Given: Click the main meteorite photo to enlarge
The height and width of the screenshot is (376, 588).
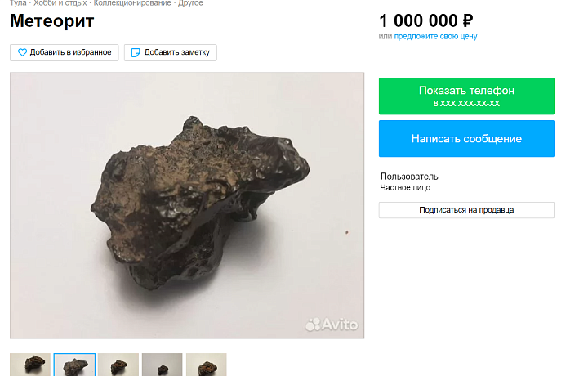Looking at the screenshot, I should point(187,206).
